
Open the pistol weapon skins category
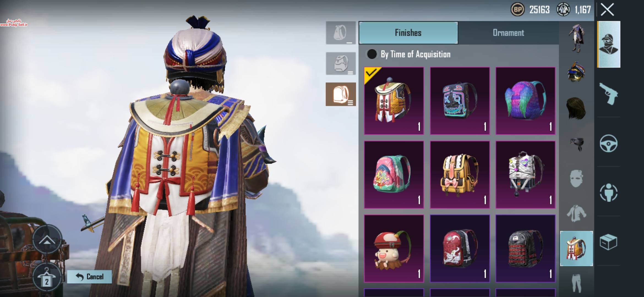coord(608,94)
